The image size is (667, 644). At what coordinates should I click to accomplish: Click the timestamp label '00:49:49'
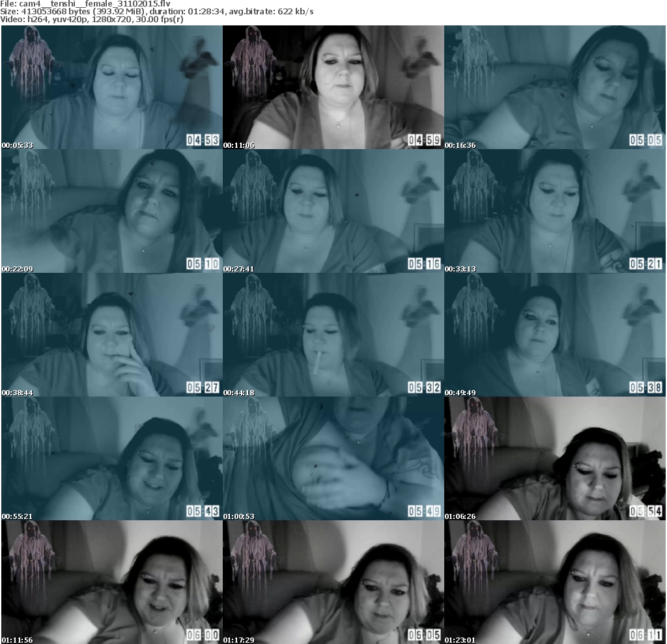click(461, 393)
